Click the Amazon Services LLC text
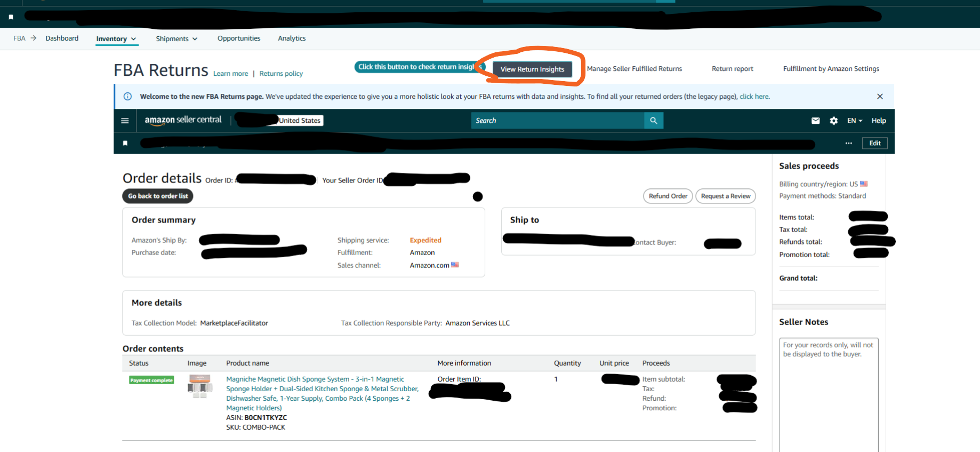Viewport: 980px width, 452px height. click(x=478, y=323)
